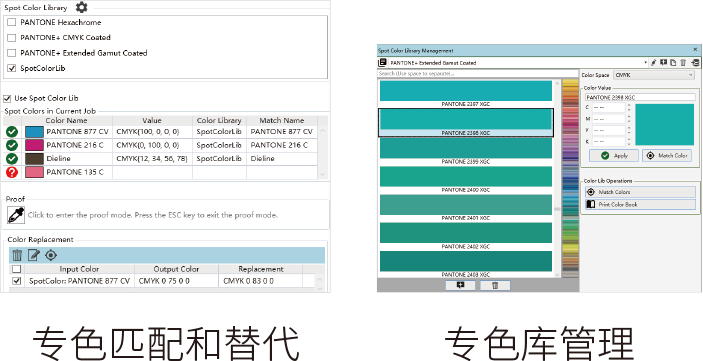This screenshot has height=361, width=703.
Task: Click the duplicate library copy icon
Action: (x=673, y=63)
